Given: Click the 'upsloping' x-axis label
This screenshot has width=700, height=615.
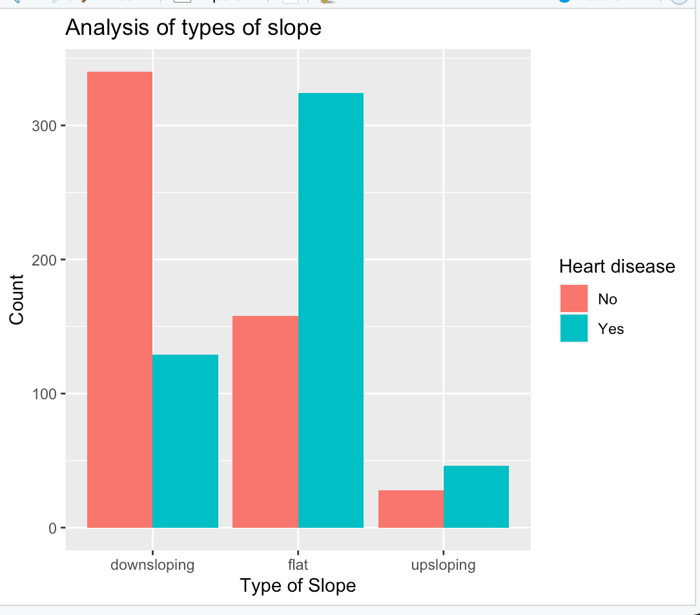Looking at the screenshot, I should click(443, 565).
